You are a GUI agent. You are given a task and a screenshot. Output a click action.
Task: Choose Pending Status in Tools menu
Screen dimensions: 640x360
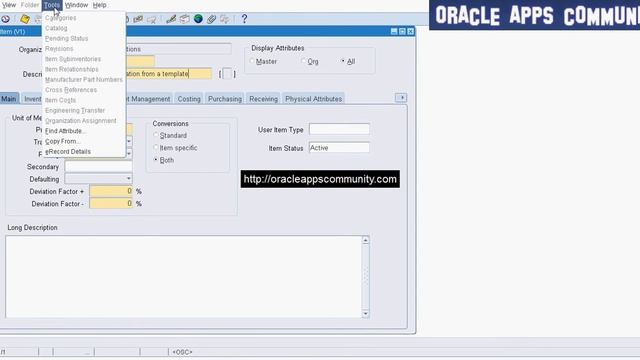84,38
